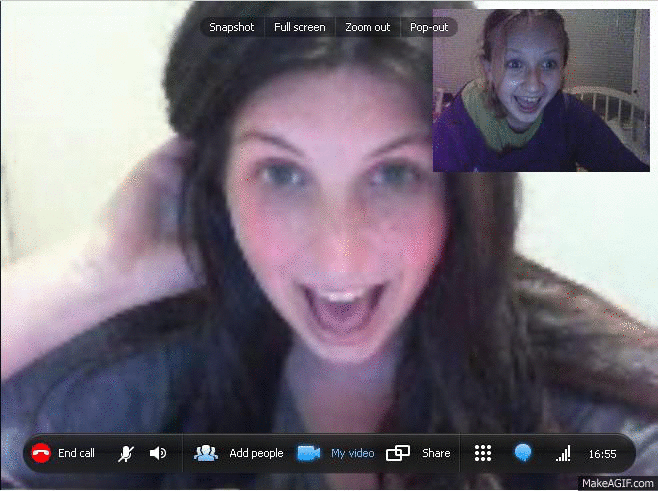Click Zoom out on video toolbar
Screen dimensions: 658x491
pos(367,27)
